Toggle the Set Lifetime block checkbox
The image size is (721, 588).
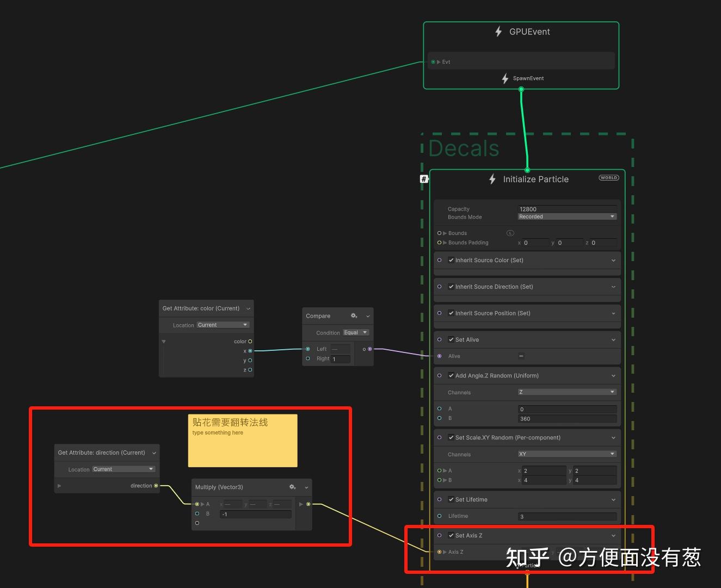coord(451,499)
